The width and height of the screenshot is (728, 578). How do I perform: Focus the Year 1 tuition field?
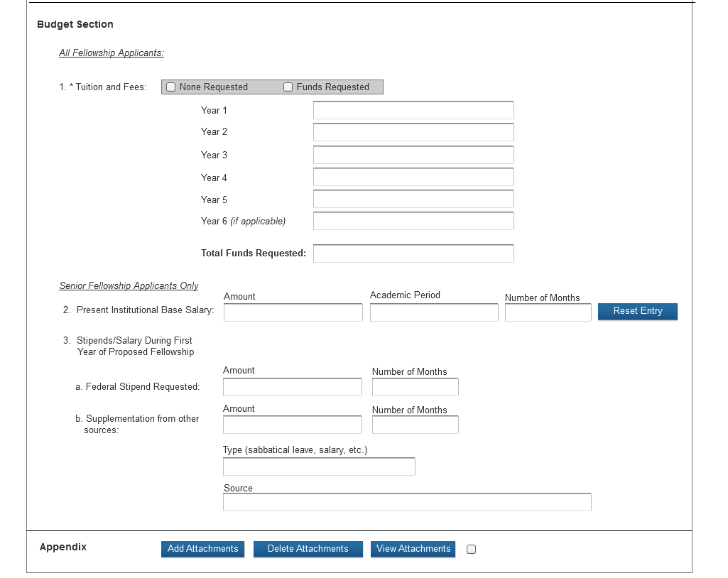point(413,110)
